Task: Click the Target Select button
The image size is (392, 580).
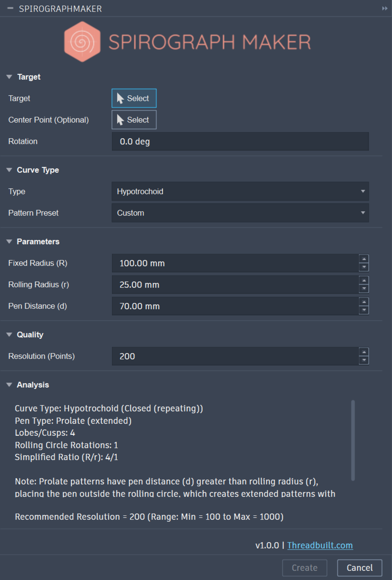Action: coord(134,98)
